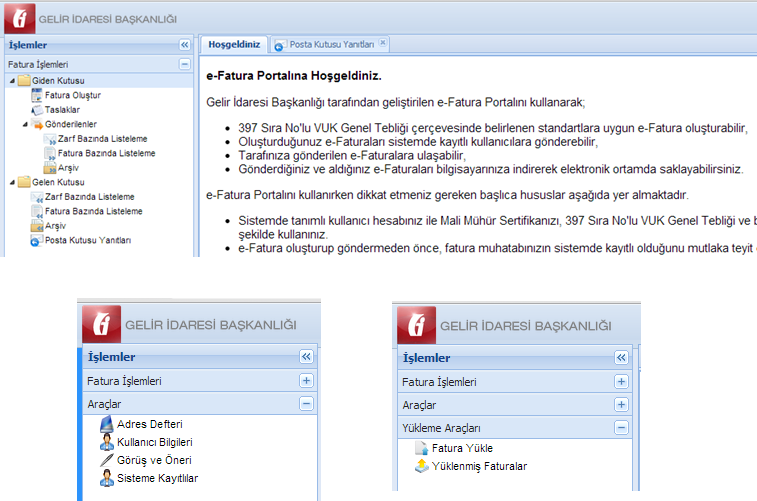Open Kullanıcı Bilgileri user icon
The height and width of the screenshot is (501, 757).
[x=107, y=442]
